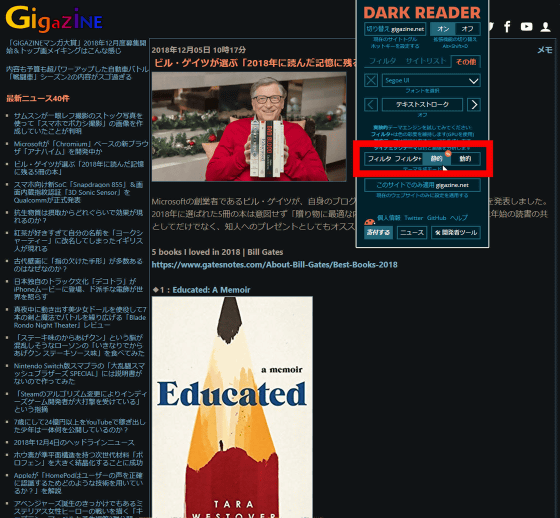Turn Dark Reader off with オフ
The width and height of the screenshot is (560, 518).
(x=468, y=29)
